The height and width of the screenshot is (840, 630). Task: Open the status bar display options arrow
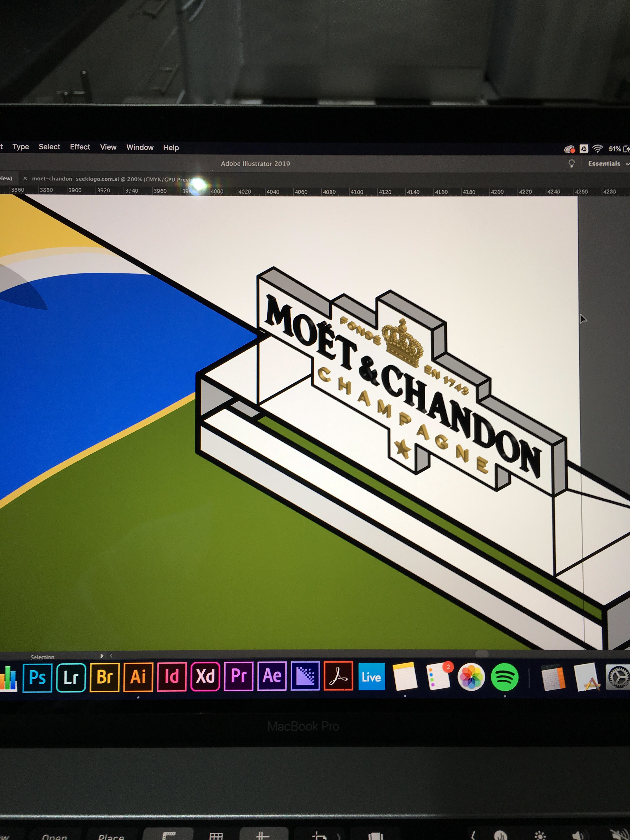[102, 656]
